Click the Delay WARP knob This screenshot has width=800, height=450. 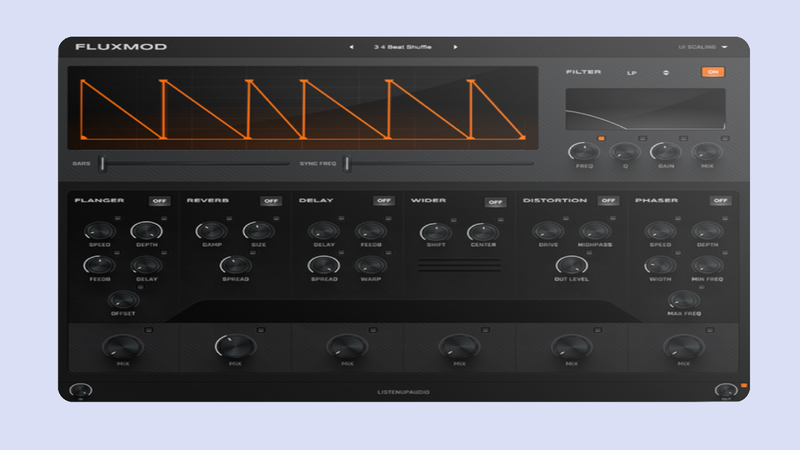(x=370, y=266)
